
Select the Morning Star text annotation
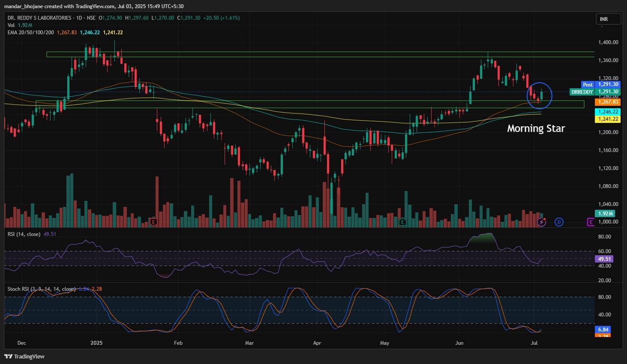pos(536,128)
